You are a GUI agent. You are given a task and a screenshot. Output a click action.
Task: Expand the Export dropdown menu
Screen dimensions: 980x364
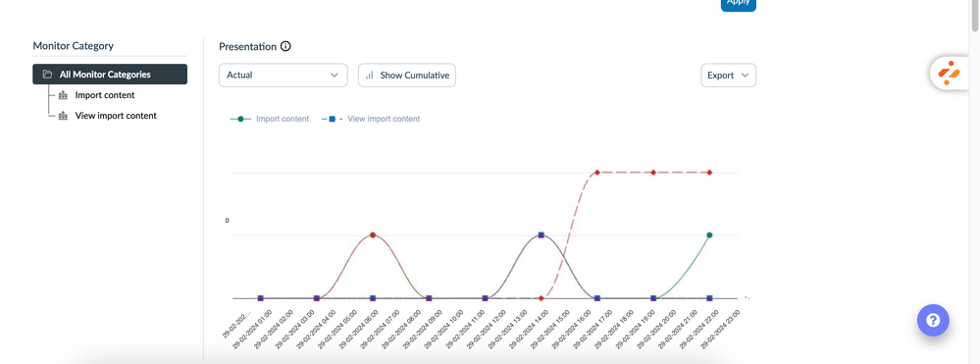click(728, 75)
